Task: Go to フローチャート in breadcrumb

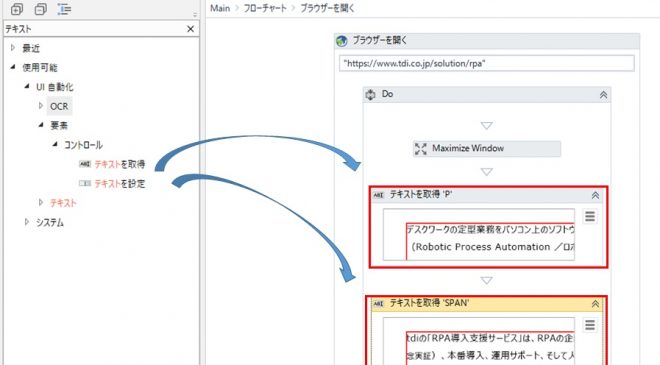Action: tap(265, 8)
